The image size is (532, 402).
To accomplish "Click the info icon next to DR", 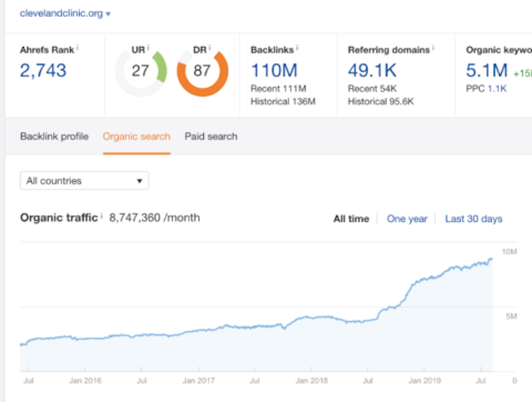I will tap(209, 48).
